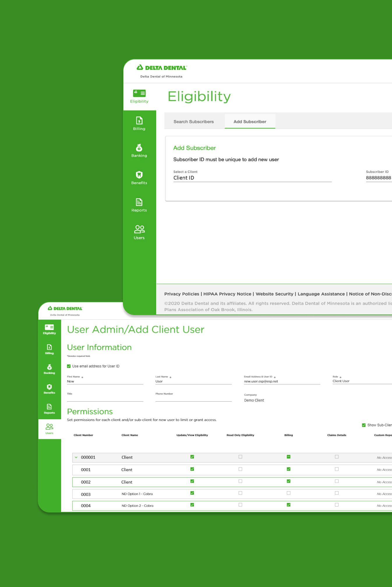Click Client Number column header
This screenshot has height=587, width=392.
pyautogui.click(x=83, y=435)
